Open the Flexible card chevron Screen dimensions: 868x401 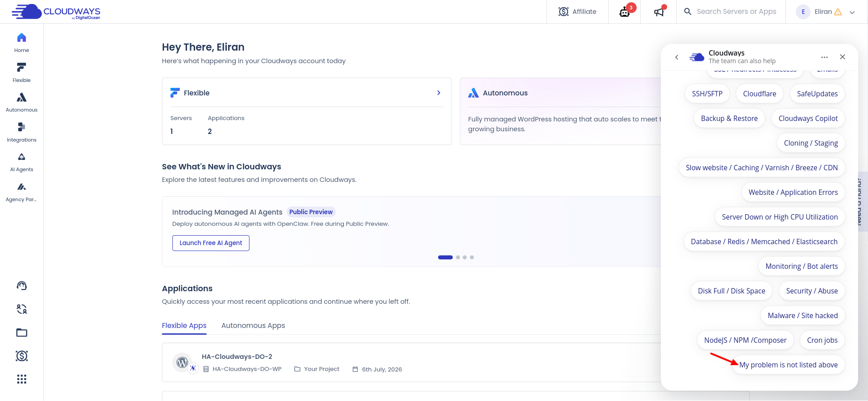(439, 93)
